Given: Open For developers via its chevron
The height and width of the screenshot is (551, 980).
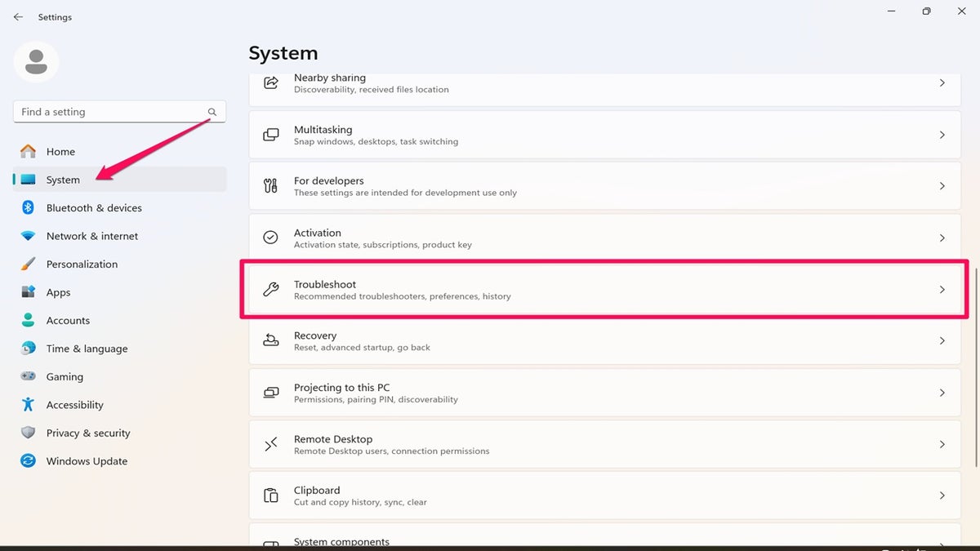Looking at the screenshot, I should point(942,186).
